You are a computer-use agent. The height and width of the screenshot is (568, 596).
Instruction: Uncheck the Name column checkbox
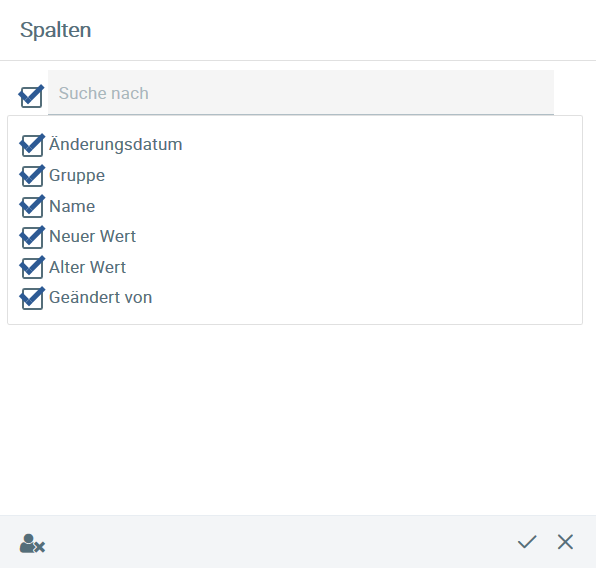click(x=32, y=206)
